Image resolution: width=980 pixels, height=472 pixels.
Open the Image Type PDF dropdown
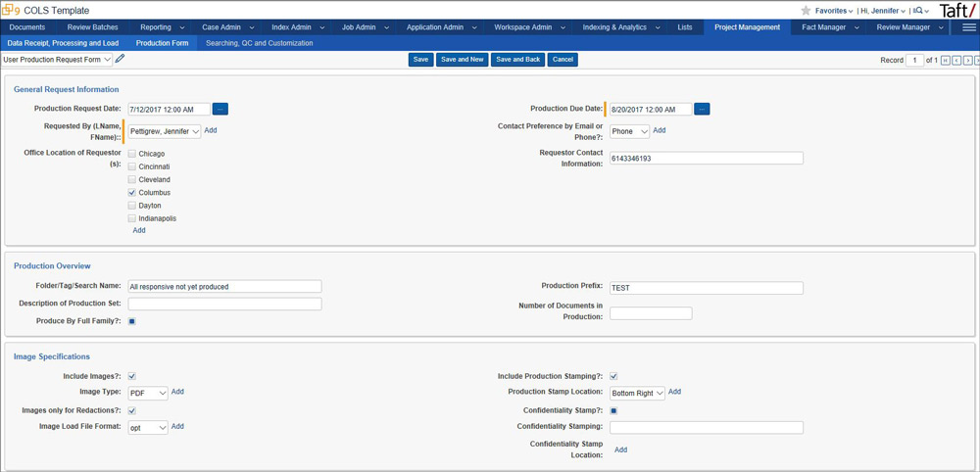[x=148, y=393]
